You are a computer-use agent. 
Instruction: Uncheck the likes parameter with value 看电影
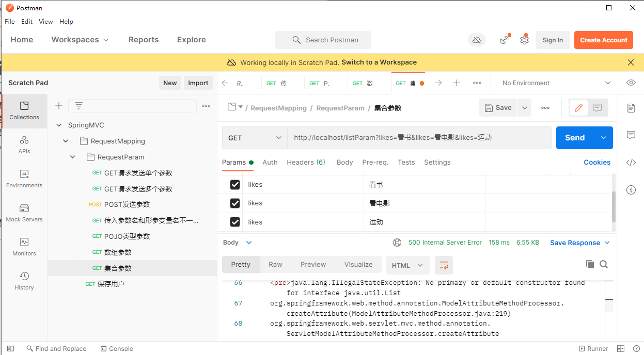pyautogui.click(x=235, y=203)
